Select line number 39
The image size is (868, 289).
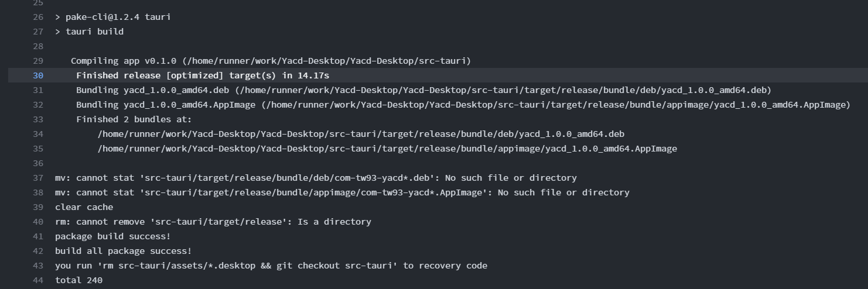38,207
